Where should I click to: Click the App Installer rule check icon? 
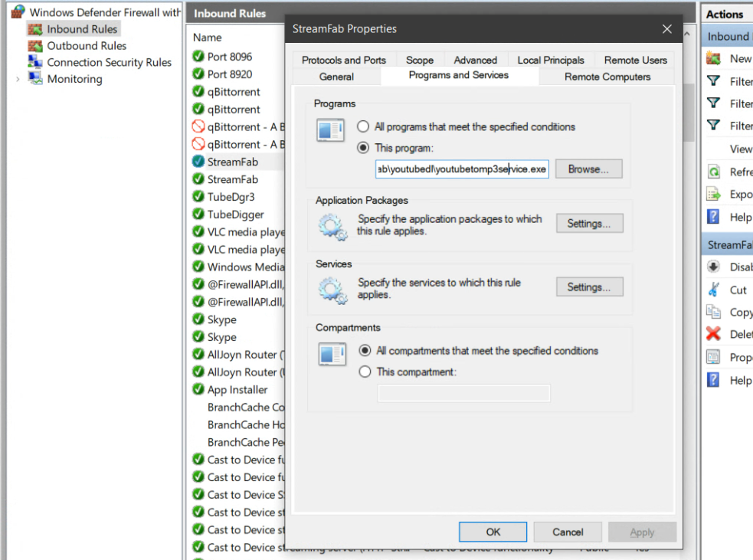198,389
